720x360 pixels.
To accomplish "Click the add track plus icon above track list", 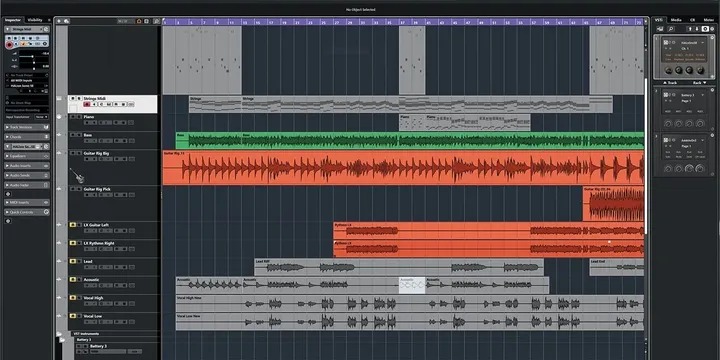I will tap(60, 21).
